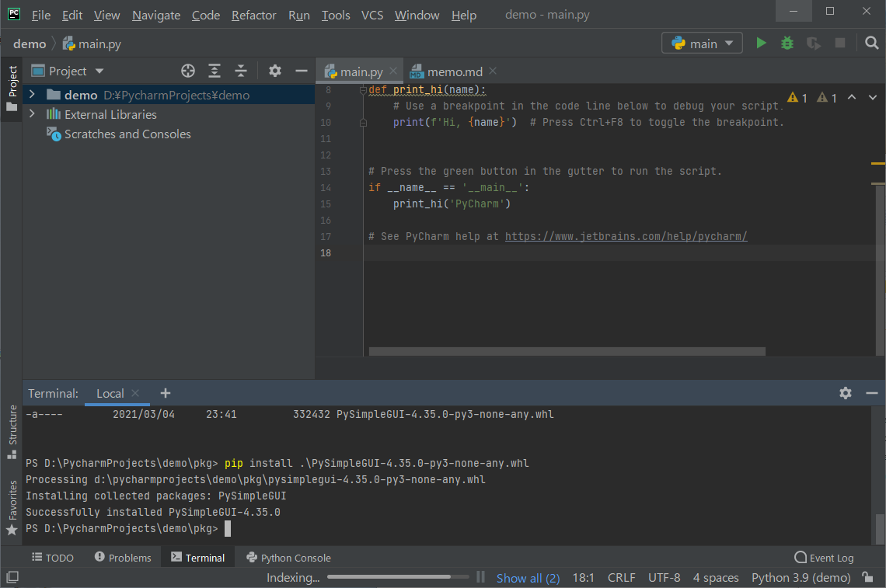This screenshot has width=886, height=588.
Task: Open the Python Console tool window
Action: point(288,558)
